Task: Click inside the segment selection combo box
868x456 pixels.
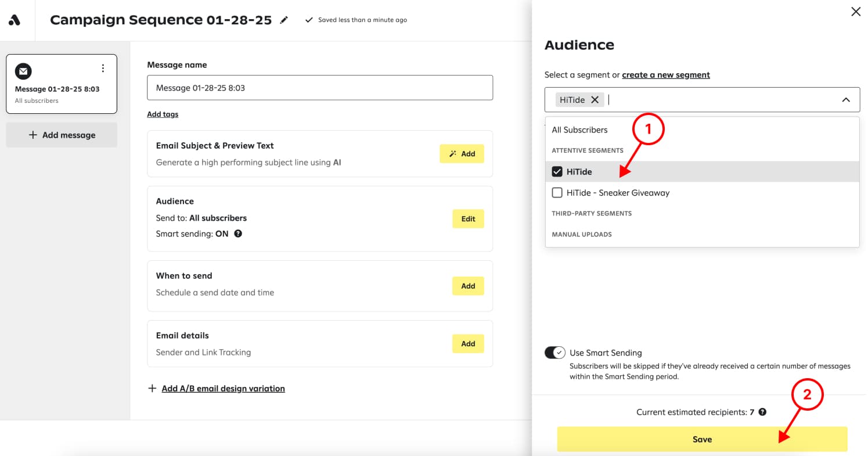Action: (720, 100)
